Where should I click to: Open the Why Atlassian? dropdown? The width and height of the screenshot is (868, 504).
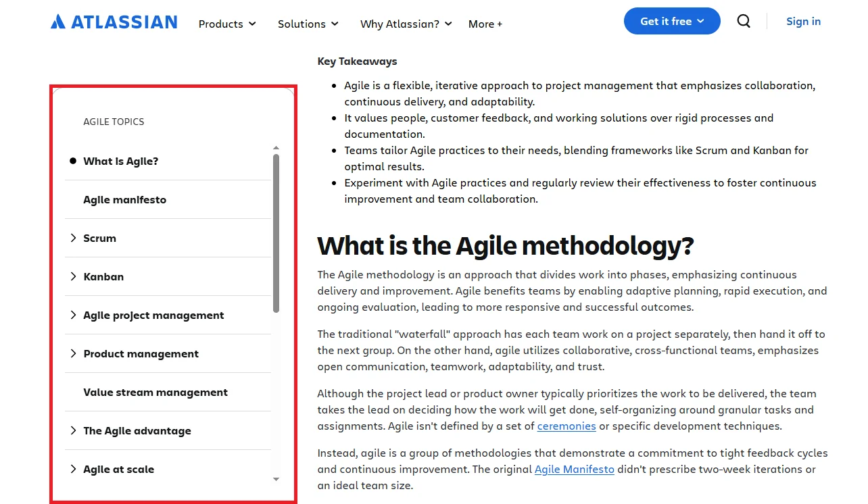(406, 24)
